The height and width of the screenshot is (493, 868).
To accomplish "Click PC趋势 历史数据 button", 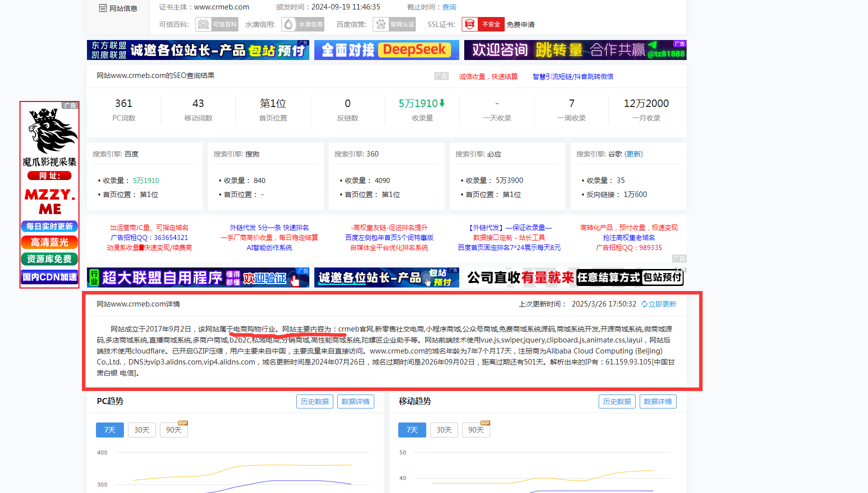I will point(315,401).
